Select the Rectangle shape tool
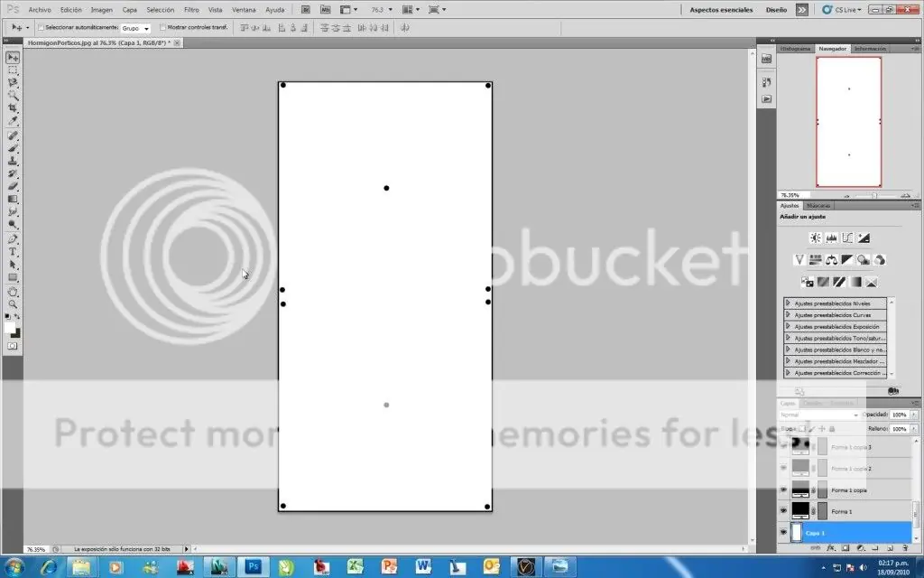This screenshot has width=924, height=578. tap(13, 277)
